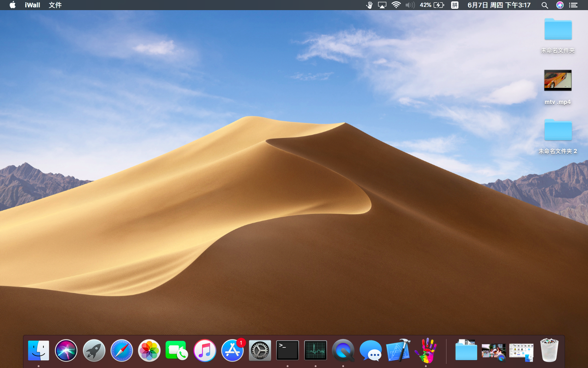Open the Wi-Fi status menu

[x=396, y=5]
